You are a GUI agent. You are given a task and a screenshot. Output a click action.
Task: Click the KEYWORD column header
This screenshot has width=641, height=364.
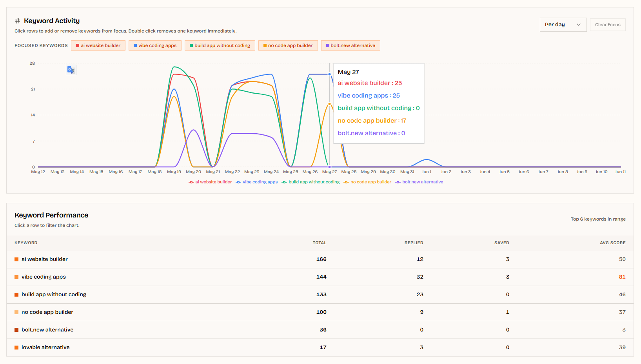pos(26,243)
